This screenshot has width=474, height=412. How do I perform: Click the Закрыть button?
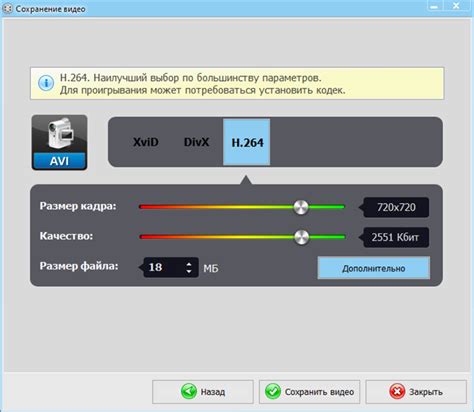[416, 392]
